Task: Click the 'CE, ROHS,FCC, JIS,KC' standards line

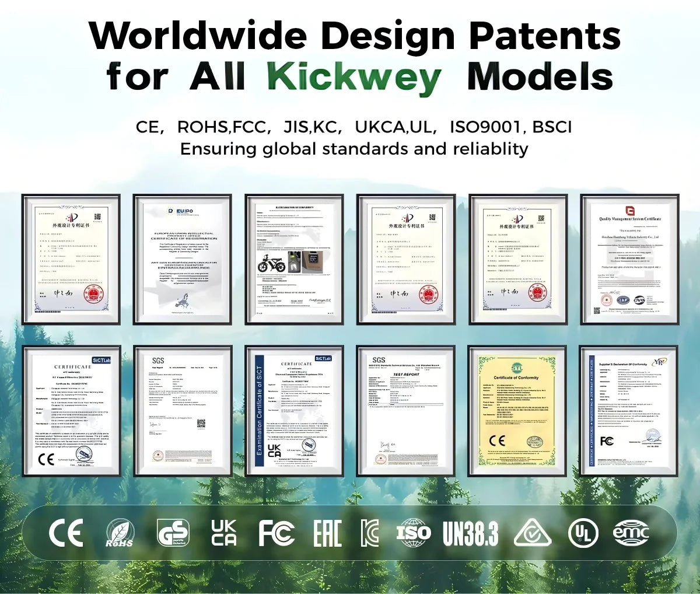Action: 353,128
